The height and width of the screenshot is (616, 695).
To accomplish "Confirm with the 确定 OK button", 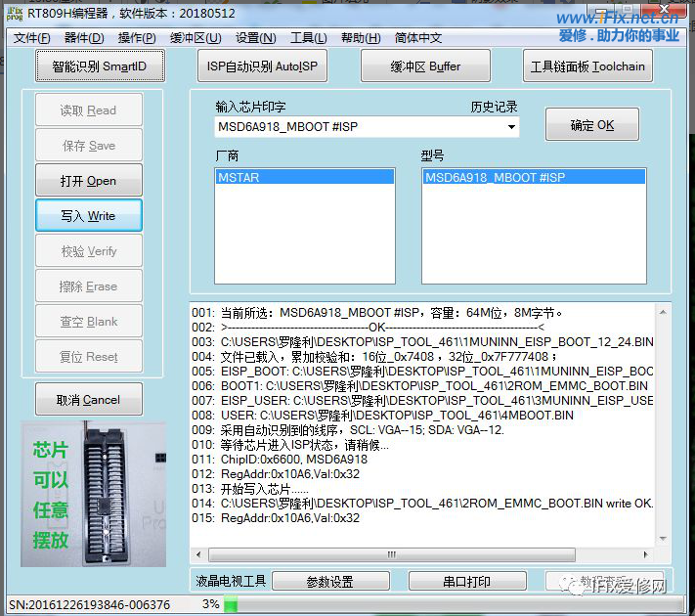I will tap(592, 125).
